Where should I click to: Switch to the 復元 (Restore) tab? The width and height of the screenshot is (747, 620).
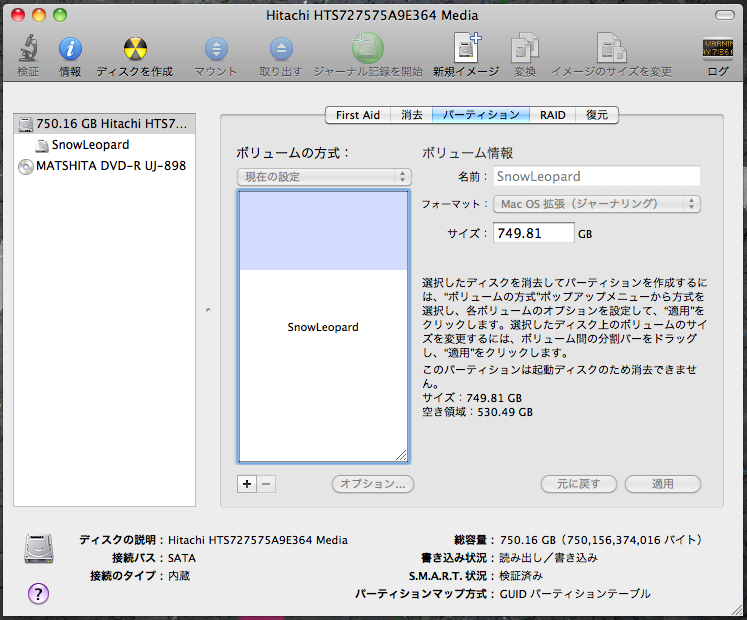click(x=597, y=115)
